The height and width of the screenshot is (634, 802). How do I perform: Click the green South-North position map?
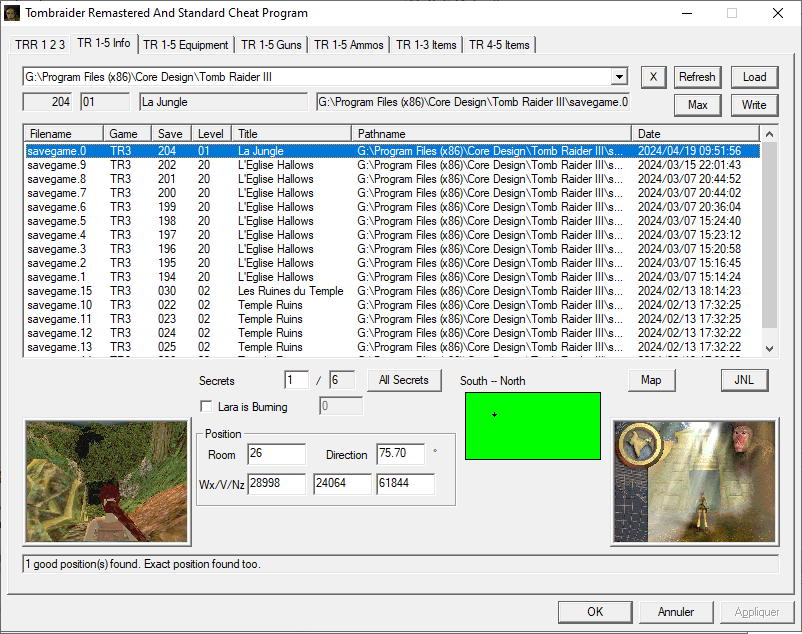point(533,426)
